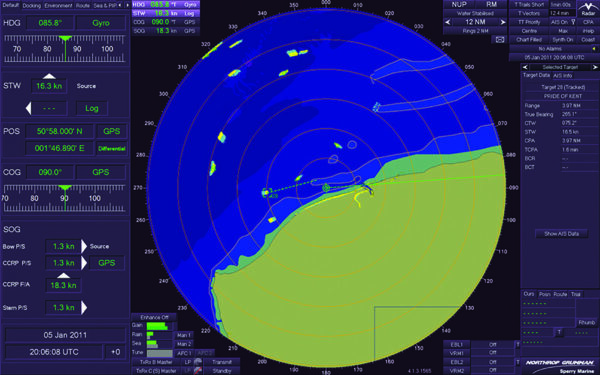The image size is (600, 375).
Task: Open AIS Info tab
Action: click(x=562, y=76)
